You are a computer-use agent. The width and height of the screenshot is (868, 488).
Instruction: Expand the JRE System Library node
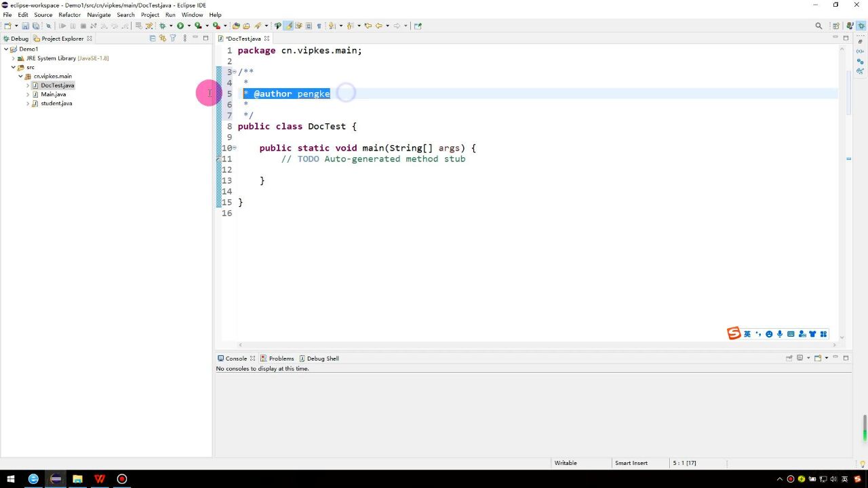pos(13,58)
